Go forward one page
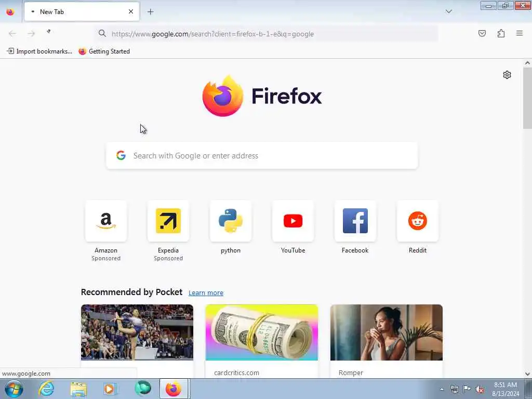The width and height of the screenshot is (532, 399). pyautogui.click(x=31, y=33)
